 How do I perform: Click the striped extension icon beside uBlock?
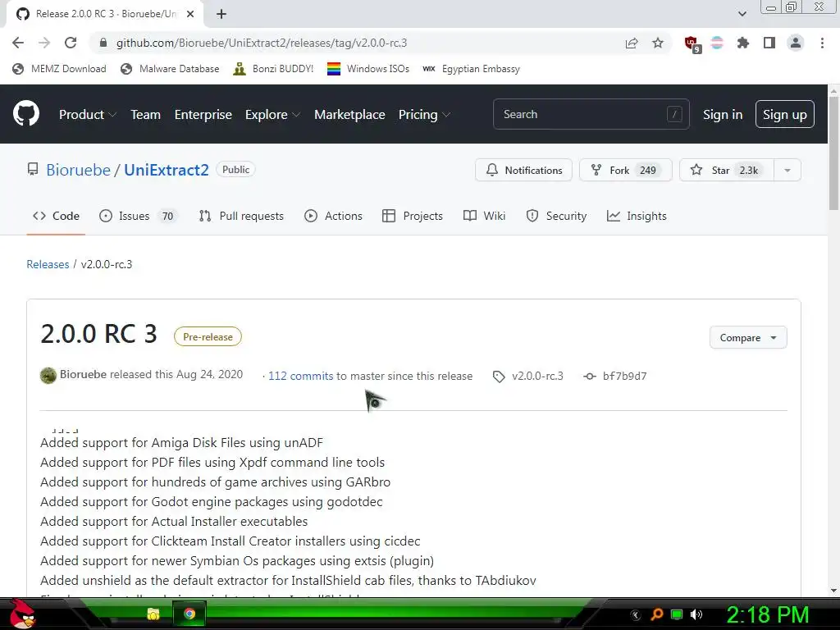coord(717,43)
